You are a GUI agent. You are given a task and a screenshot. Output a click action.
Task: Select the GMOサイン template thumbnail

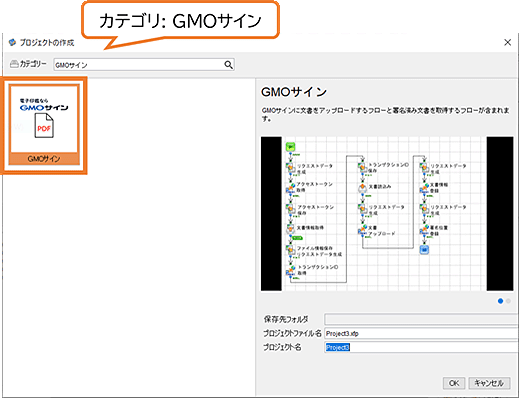click(x=44, y=125)
